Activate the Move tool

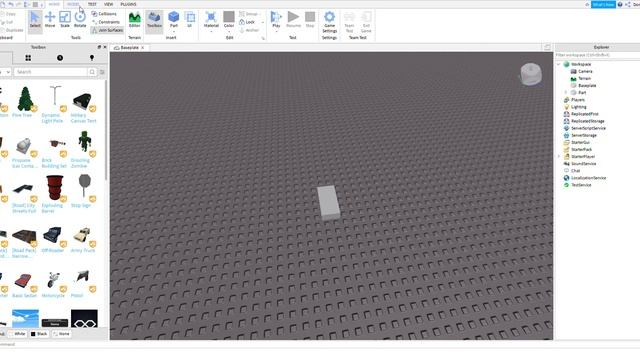click(50, 20)
